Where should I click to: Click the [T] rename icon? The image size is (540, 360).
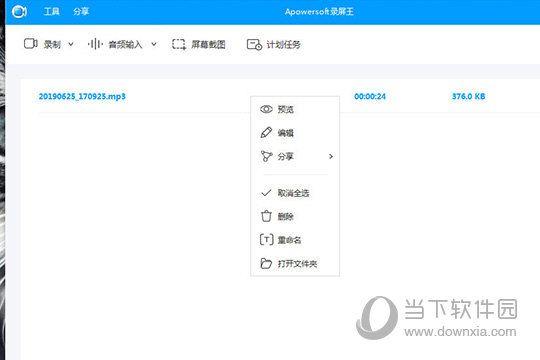266,239
